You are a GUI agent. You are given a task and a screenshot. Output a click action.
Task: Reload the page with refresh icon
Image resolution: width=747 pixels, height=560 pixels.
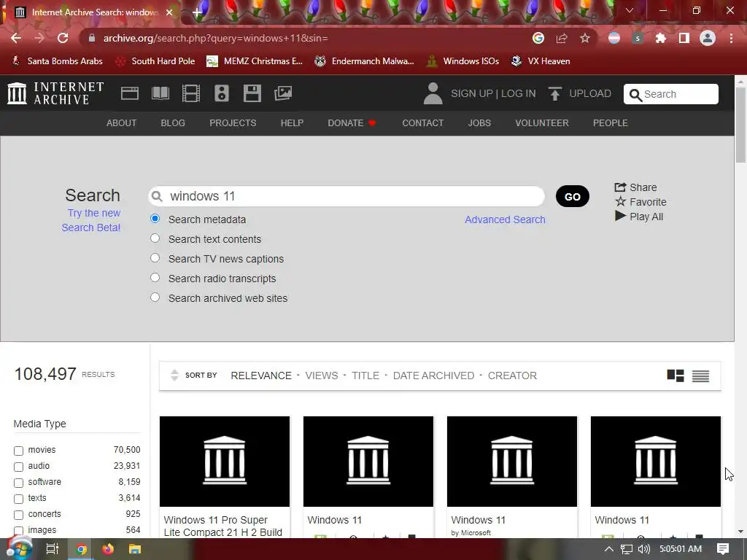(63, 38)
